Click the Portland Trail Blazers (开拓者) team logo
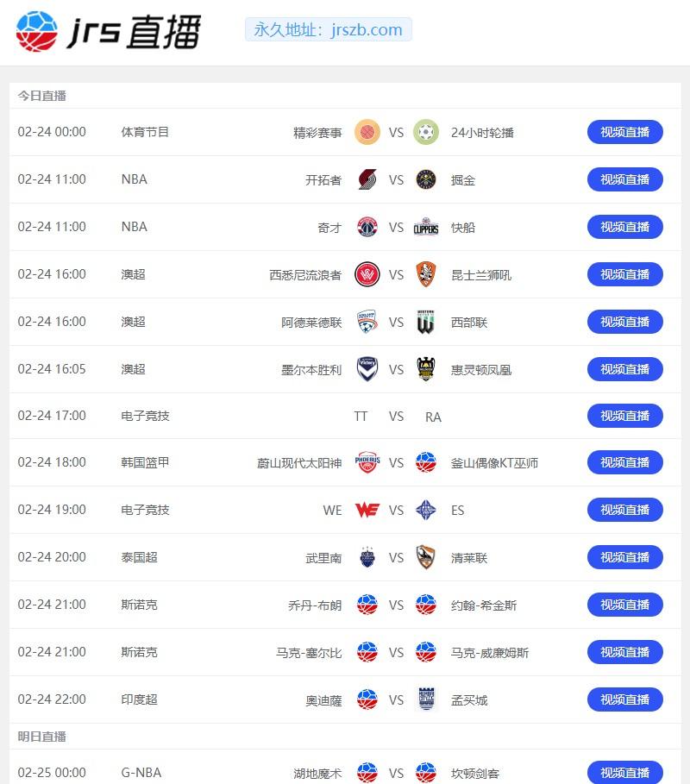This screenshot has width=690, height=784. (x=367, y=180)
